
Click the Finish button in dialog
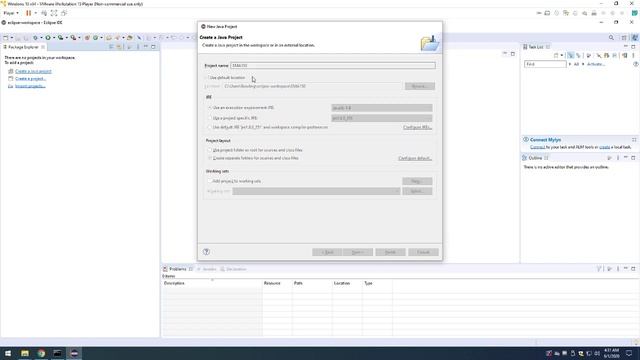(x=390, y=252)
